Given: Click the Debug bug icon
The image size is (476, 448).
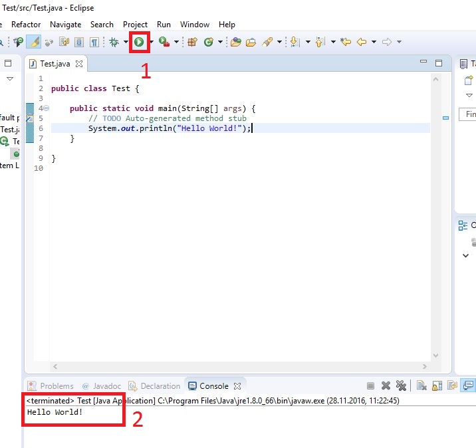Looking at the screenshot, I should tap(114, 42).
